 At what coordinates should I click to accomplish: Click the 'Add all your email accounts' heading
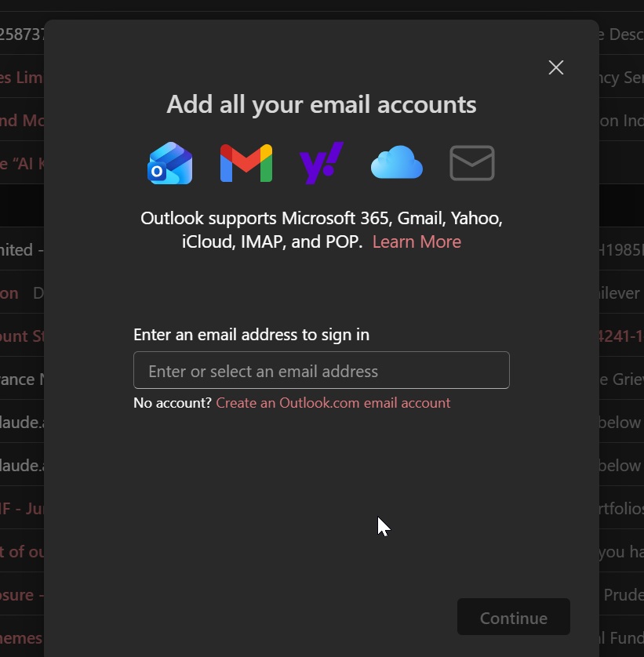tap(322, 105)
